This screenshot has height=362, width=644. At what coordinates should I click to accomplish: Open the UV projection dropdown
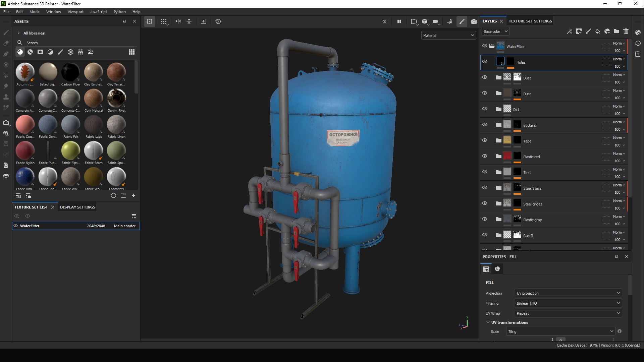pos(568,293)
